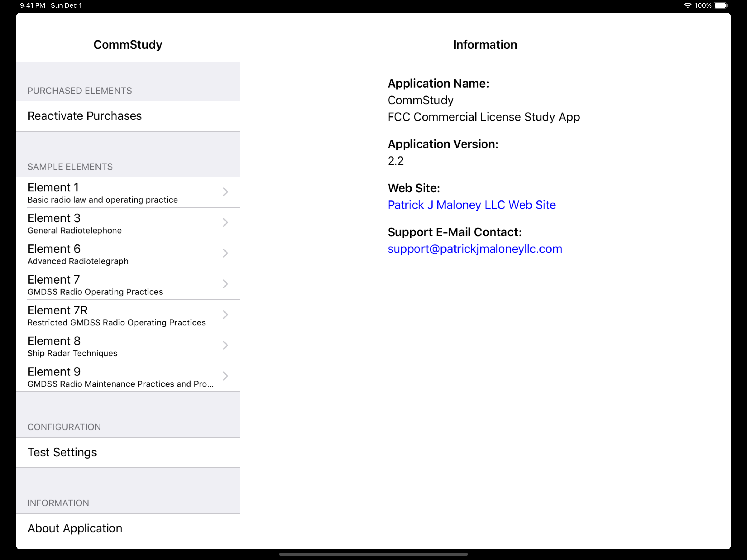The image size is (747, 560).
Task: Choose Element 3 General Radiotelephone
Action: 75,223
